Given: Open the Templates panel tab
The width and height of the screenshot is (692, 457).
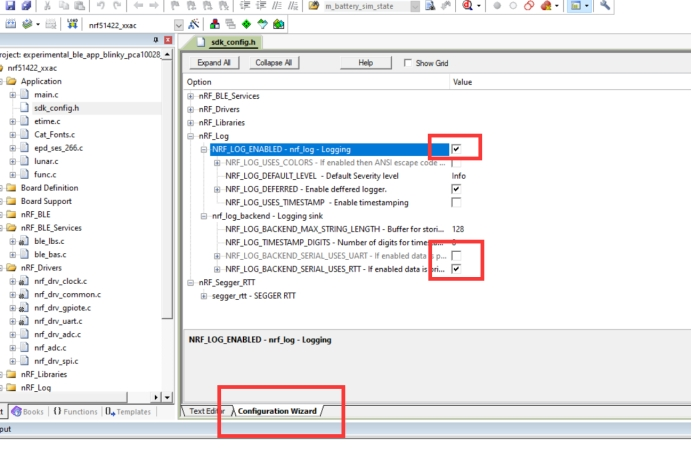Looking at the screenshot, I should (x=128, y=411).
